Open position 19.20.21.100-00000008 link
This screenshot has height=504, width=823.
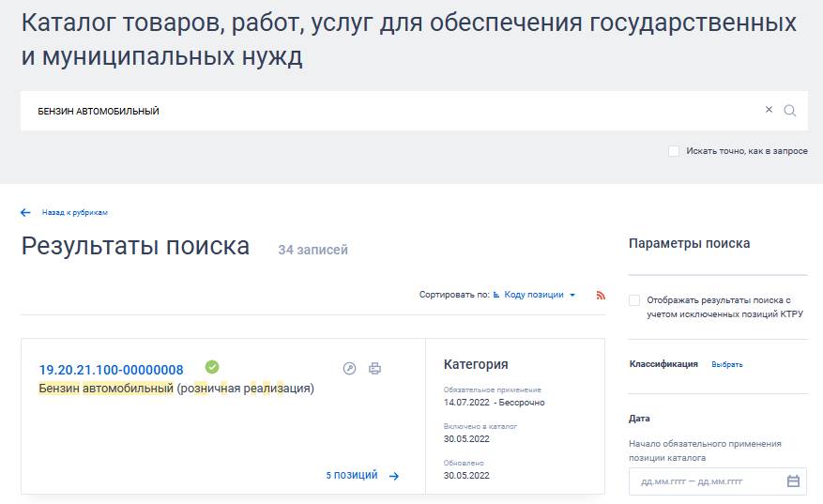point(112,370)
